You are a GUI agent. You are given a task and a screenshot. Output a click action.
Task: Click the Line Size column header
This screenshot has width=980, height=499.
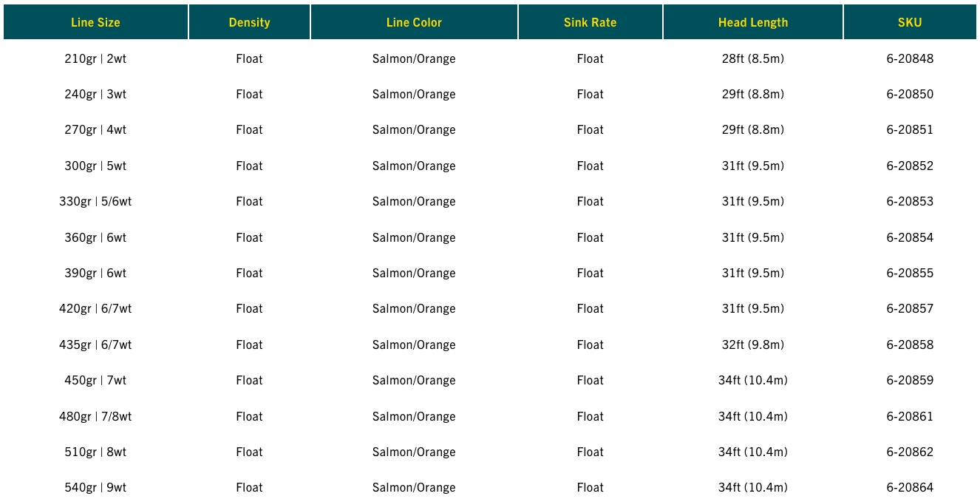point(95,22)
